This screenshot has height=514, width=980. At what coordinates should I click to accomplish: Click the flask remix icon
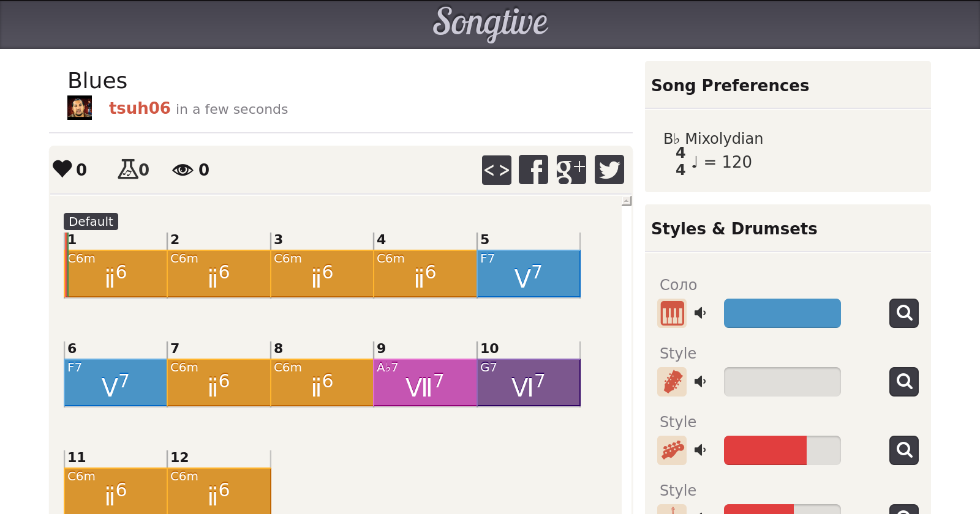pyautogui.click(x=128, y=169)
